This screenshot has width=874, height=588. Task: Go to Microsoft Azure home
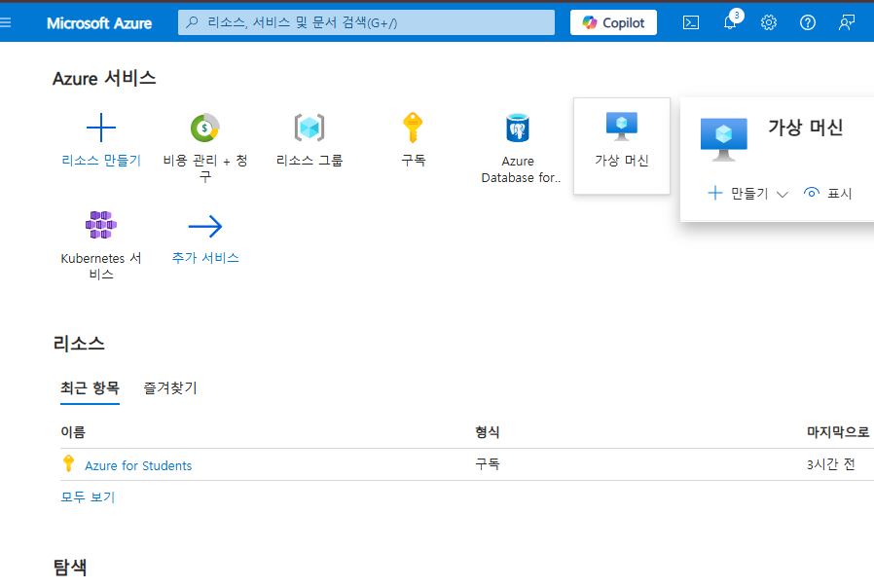coord(99,22)
